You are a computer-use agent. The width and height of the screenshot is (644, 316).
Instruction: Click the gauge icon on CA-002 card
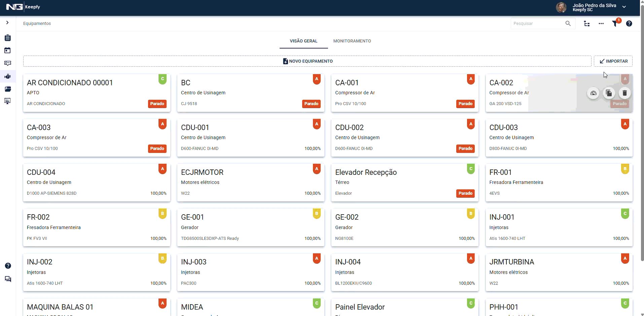pyautogui.click(x=593, y=93)
